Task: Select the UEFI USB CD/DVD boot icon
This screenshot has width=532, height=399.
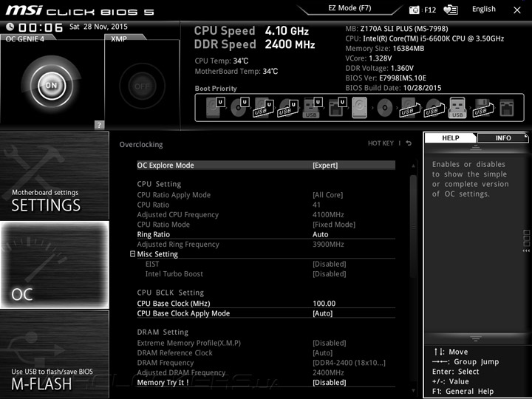Action: coord(288,108)
